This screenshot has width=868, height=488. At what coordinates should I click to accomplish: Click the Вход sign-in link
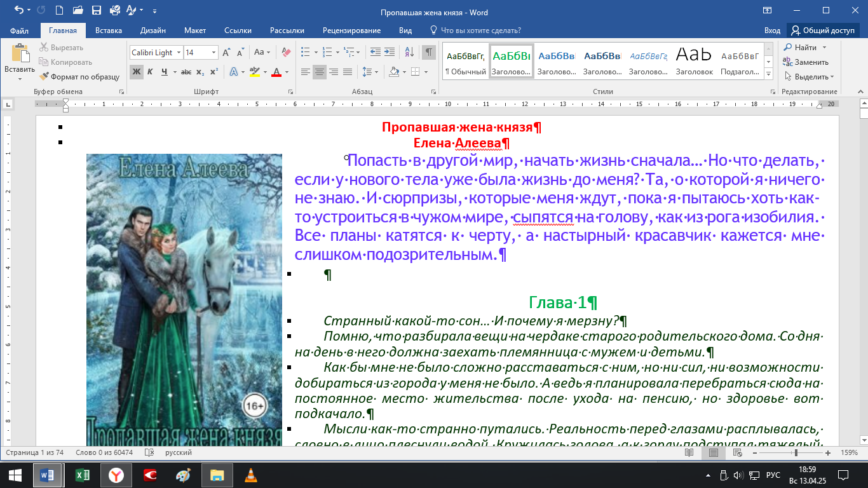tap(772, 30)
